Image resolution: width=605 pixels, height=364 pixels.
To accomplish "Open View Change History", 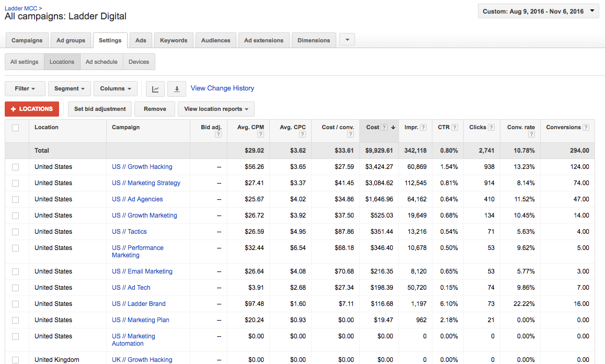I will pos(222,88).
